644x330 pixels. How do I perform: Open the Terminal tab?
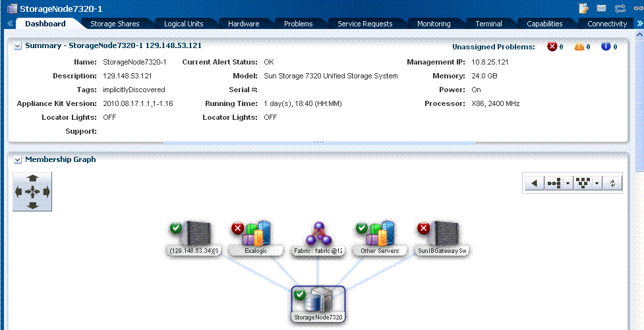[x=488, y=24]
